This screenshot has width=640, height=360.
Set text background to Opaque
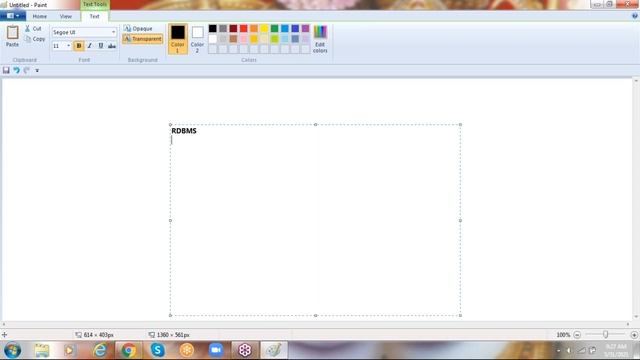tap(138, 29)
